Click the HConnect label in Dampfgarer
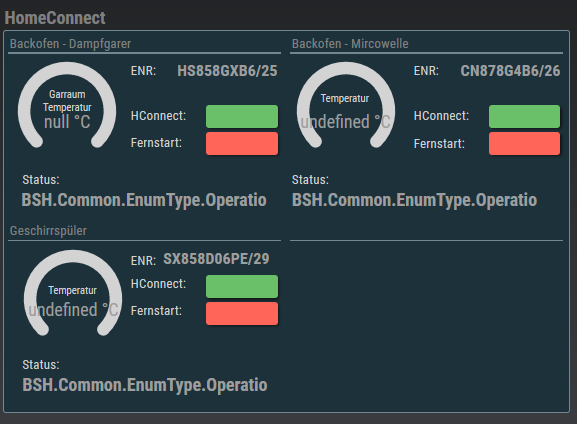This screenshot has height=424, width=577. pyautogui.click(x=158, y=116)
